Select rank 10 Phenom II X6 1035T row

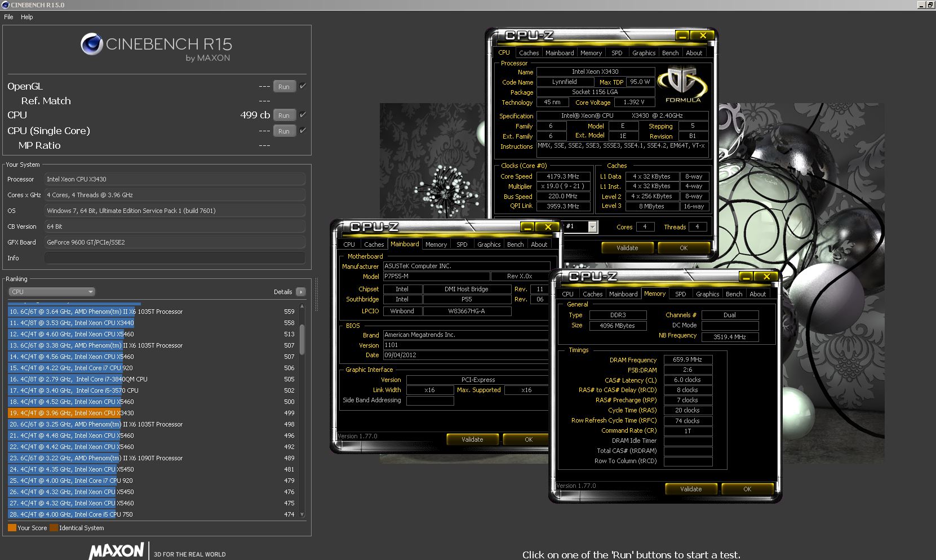click(x=152, y=312)
